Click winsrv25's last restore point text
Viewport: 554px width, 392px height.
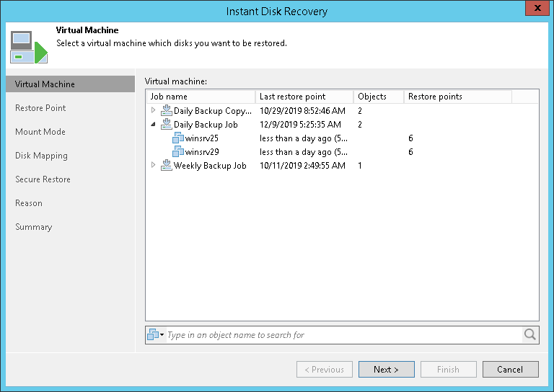pos(304,138)
